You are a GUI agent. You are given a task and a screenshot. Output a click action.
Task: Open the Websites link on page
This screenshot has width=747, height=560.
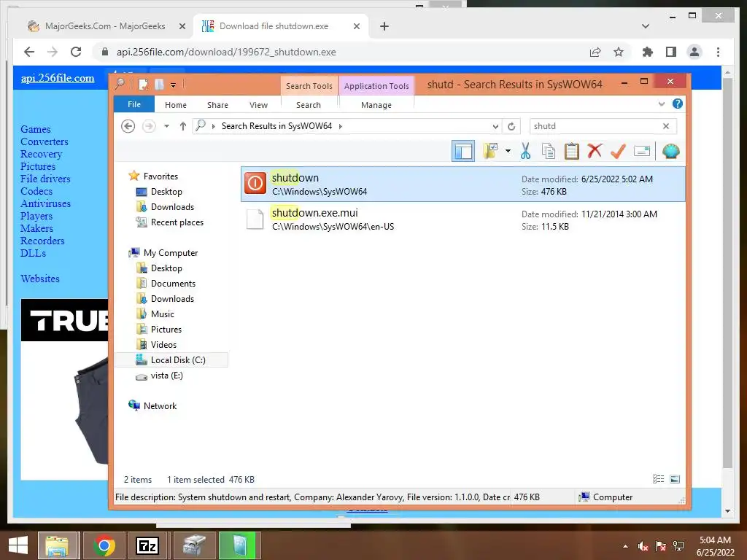click(40, 279)
